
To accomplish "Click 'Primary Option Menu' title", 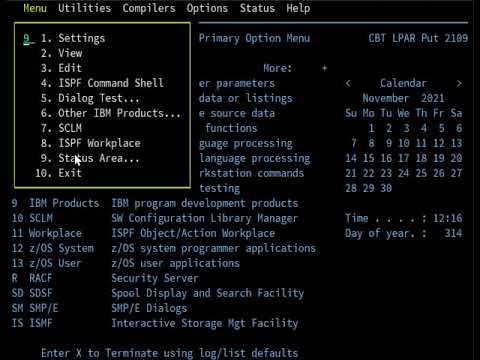I will [254, 38].
